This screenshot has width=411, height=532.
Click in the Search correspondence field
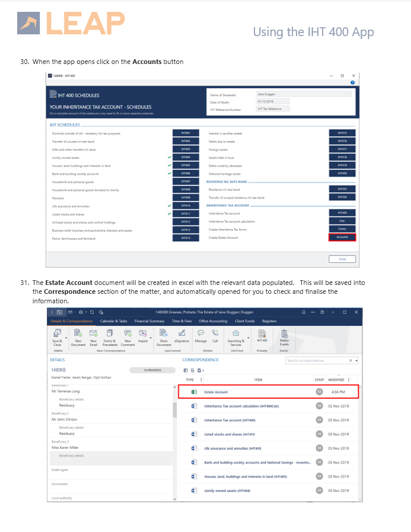(316, 360)
